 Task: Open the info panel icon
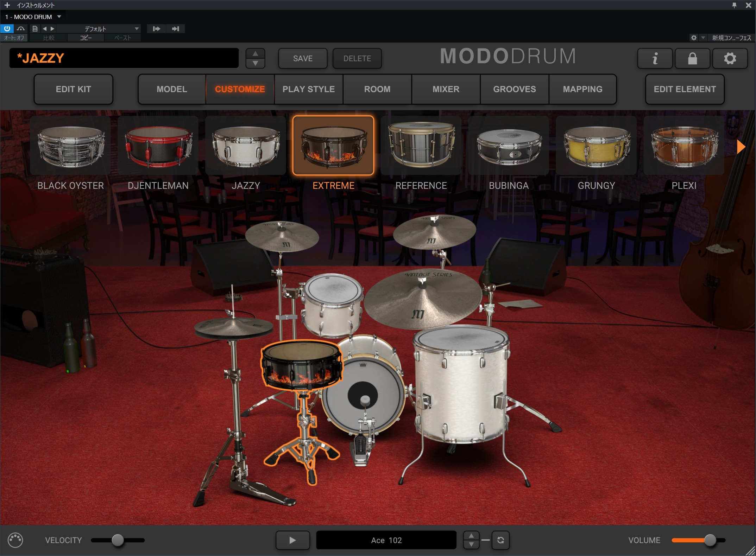[655, 58]
